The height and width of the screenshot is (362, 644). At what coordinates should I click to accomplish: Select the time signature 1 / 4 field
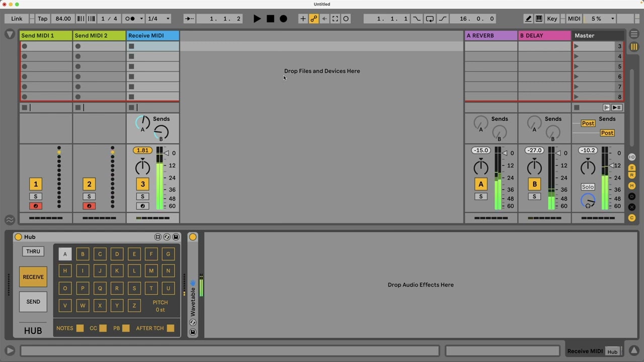pos(109,19)
